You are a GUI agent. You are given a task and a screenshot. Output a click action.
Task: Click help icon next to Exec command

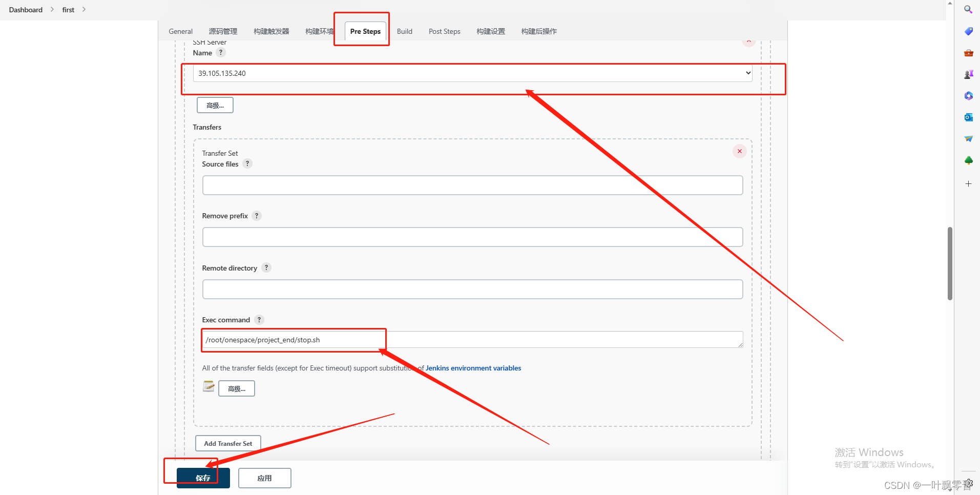click(259, 320)
